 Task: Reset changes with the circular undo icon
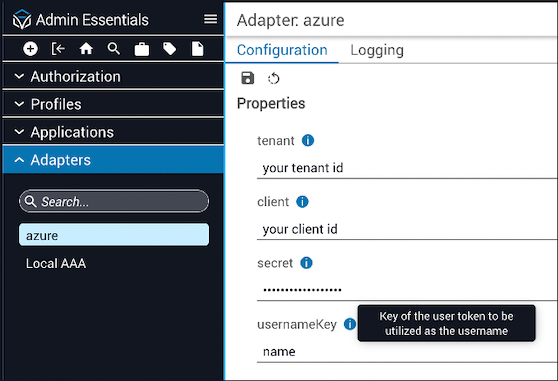tap(274, 78)
